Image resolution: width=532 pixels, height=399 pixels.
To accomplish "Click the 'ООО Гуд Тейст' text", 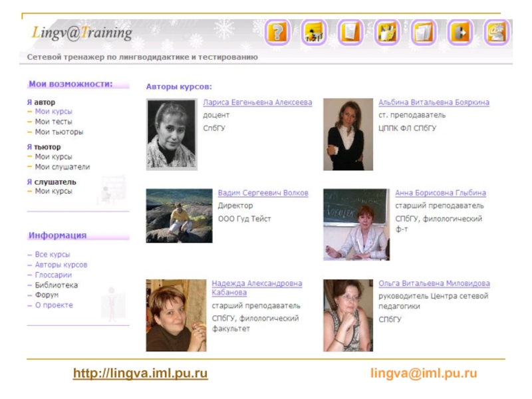I will 244,219.
